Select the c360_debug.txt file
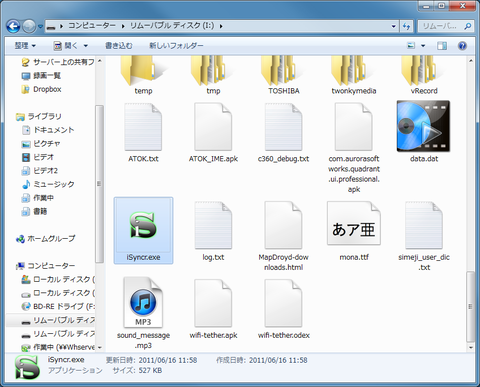Image resolution: width=480 pixels, height=387 pixels. pos(284,133)
